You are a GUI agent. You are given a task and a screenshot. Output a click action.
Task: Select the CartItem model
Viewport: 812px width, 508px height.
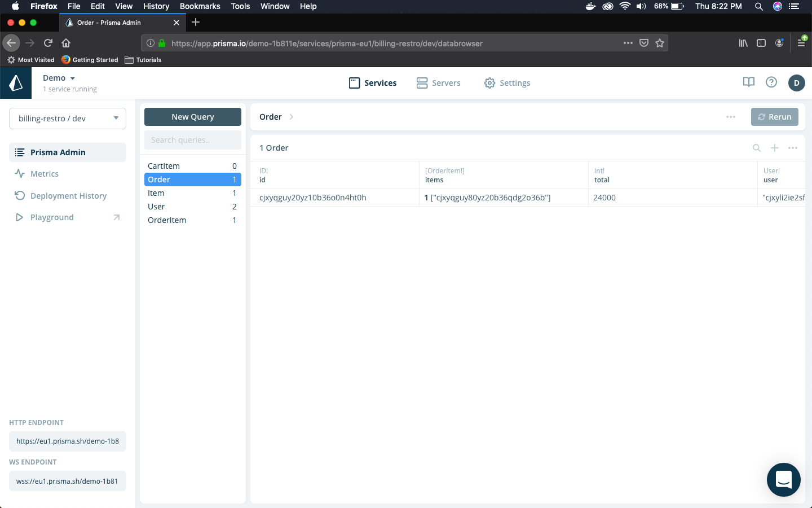coord(193,166)
